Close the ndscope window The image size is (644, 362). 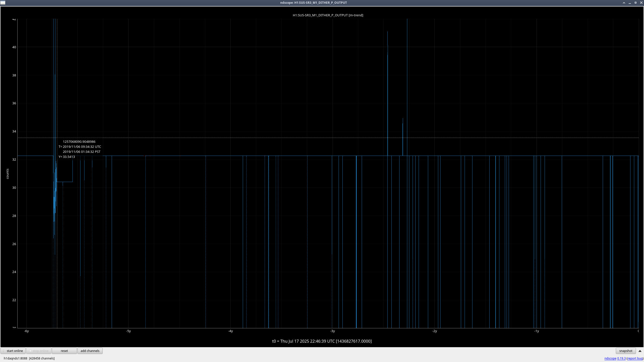coord(641,3)
